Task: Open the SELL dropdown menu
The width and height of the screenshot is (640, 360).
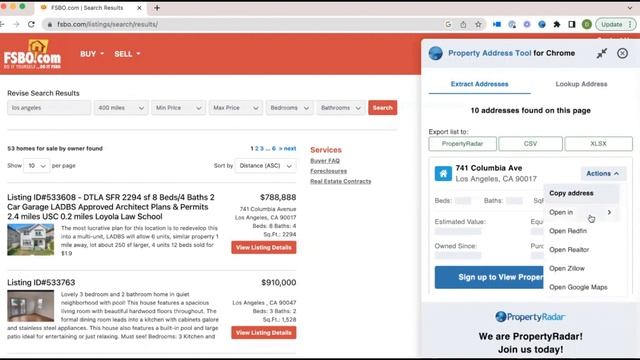Action: (x=127, y=54)
